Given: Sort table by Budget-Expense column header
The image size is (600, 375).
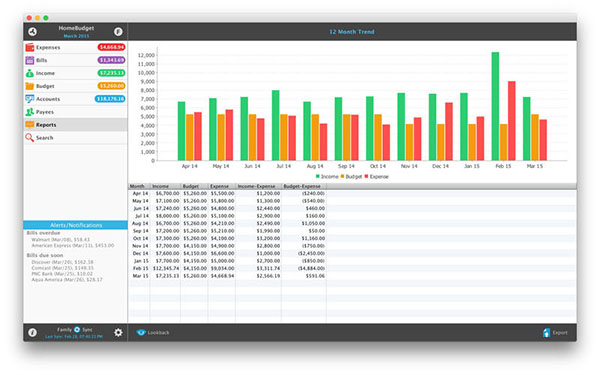Looking at the screenshot, I should point(304,186).
